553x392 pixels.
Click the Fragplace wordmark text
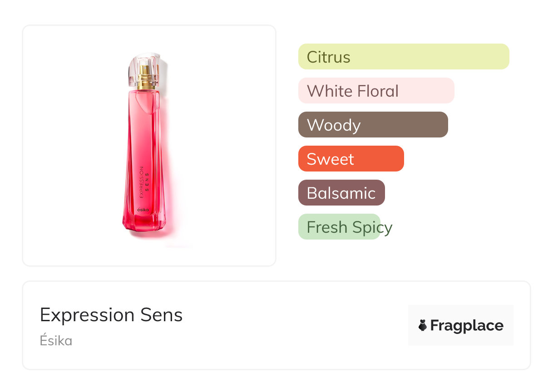[x=467, y=325]
